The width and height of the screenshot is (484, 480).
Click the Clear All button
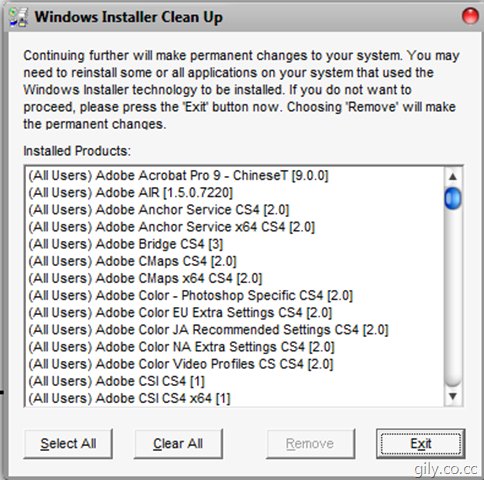178,444
